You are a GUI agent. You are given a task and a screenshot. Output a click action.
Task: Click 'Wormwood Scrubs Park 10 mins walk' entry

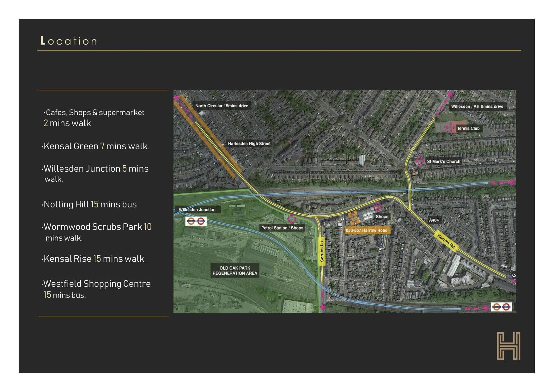pos(96,232)
